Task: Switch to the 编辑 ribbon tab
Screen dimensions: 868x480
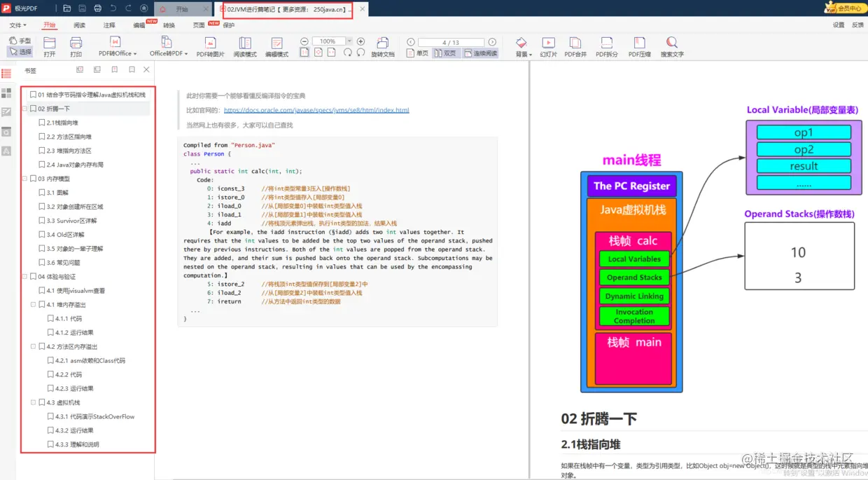Action: click(x=139, y=25)
